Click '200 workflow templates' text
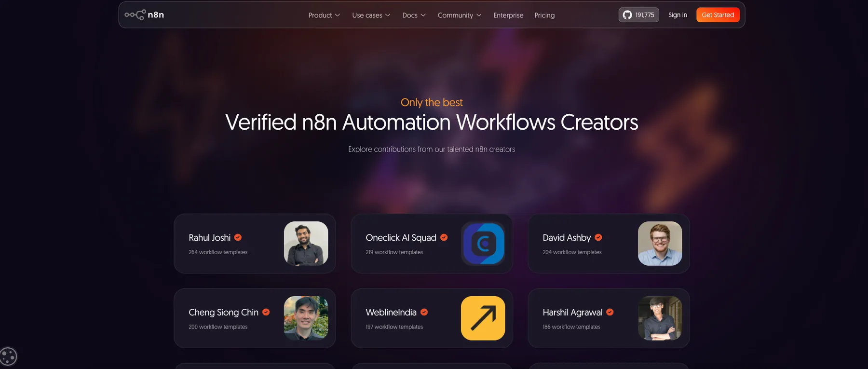Viewport: 868px width, 369px height. [x=218, y=327]
